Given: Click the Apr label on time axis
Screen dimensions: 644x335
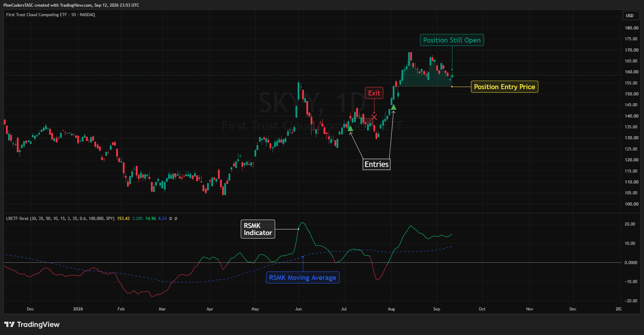Looking at the screenshot, I should (210, 309).
